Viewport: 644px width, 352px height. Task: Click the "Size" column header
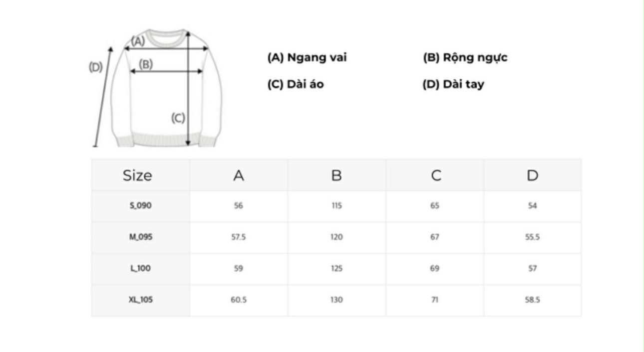(137, 176)
